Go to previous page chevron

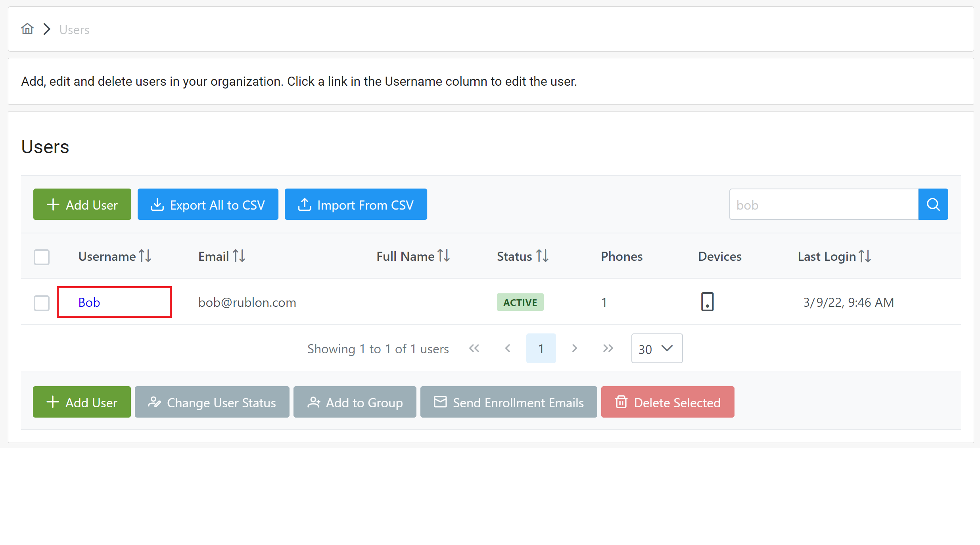(x=508, y=349)
